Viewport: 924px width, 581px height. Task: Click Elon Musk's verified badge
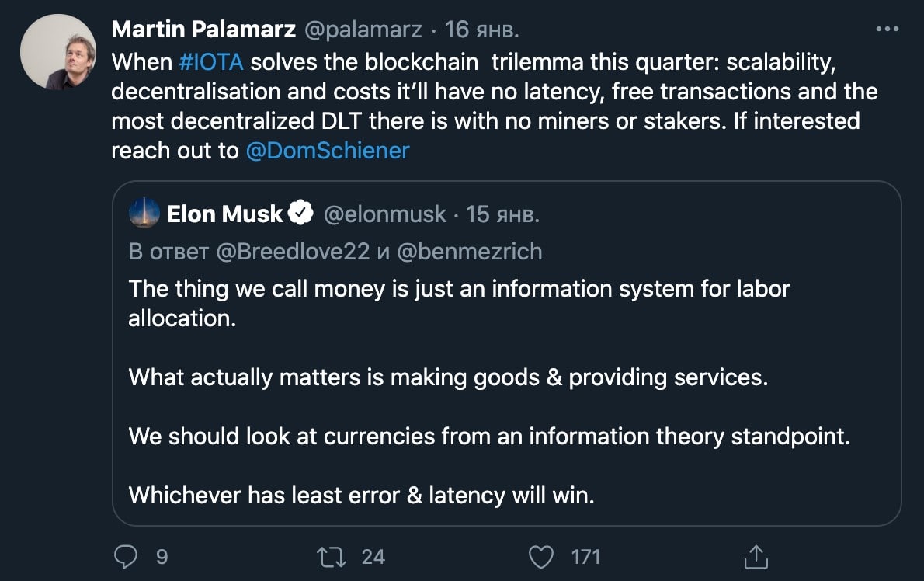click(x=301, y=213)
